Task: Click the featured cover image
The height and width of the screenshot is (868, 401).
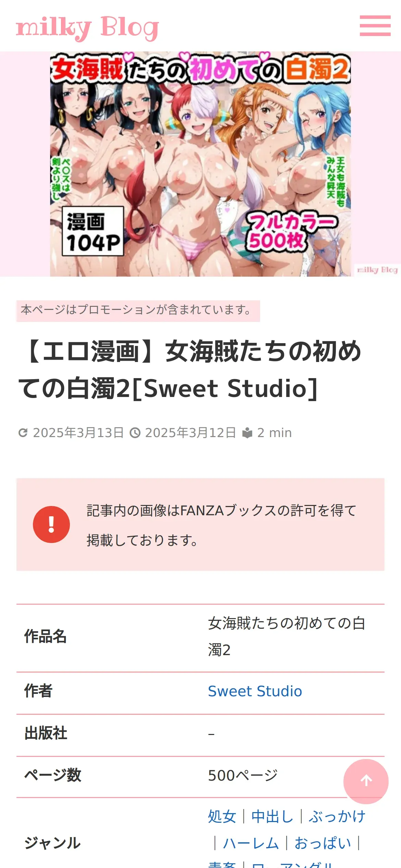Action: (x=200, y=164)
